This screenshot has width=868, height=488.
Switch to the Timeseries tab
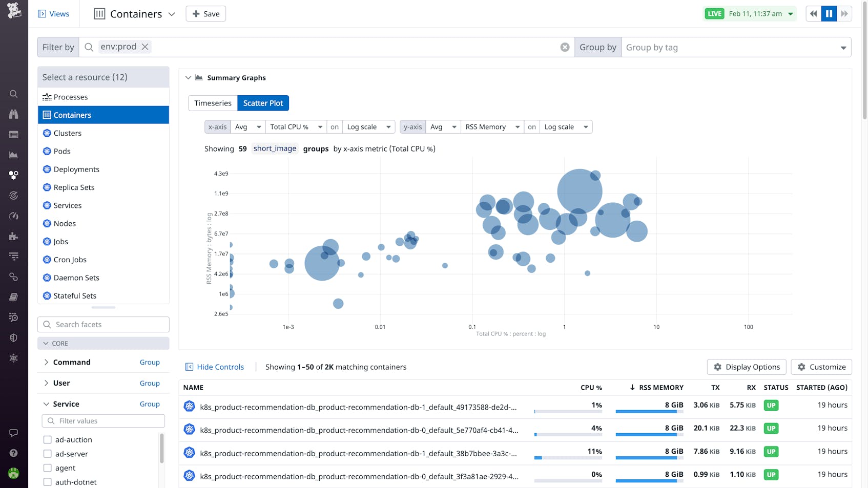pos(213,103)
